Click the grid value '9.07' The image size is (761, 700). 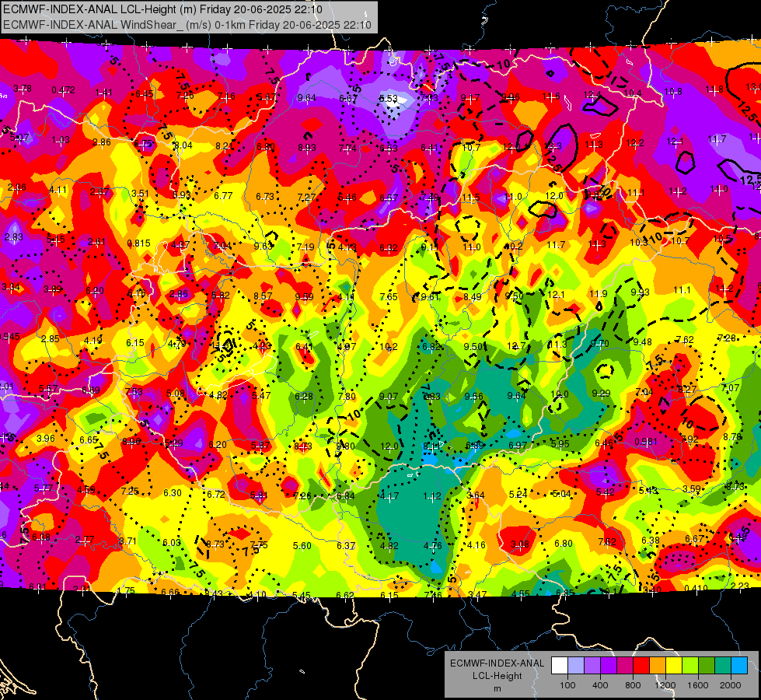coord(388,397)
